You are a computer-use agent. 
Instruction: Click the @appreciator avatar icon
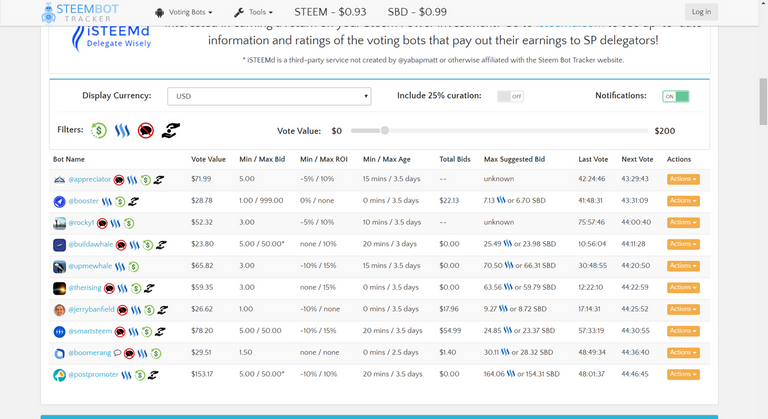[x=59, y=179]
